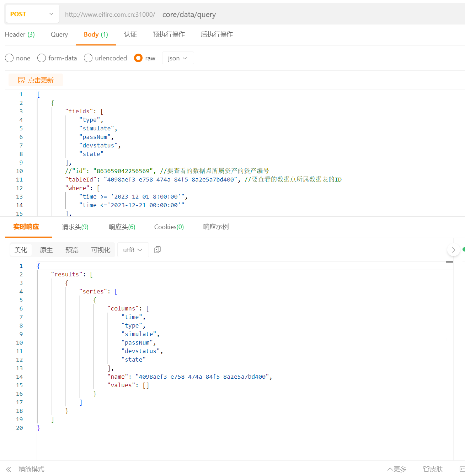Image resolution: width=465 pixels, height=476 pixels.
Task: Select the 美化 response view
Action: click(21, 250)
